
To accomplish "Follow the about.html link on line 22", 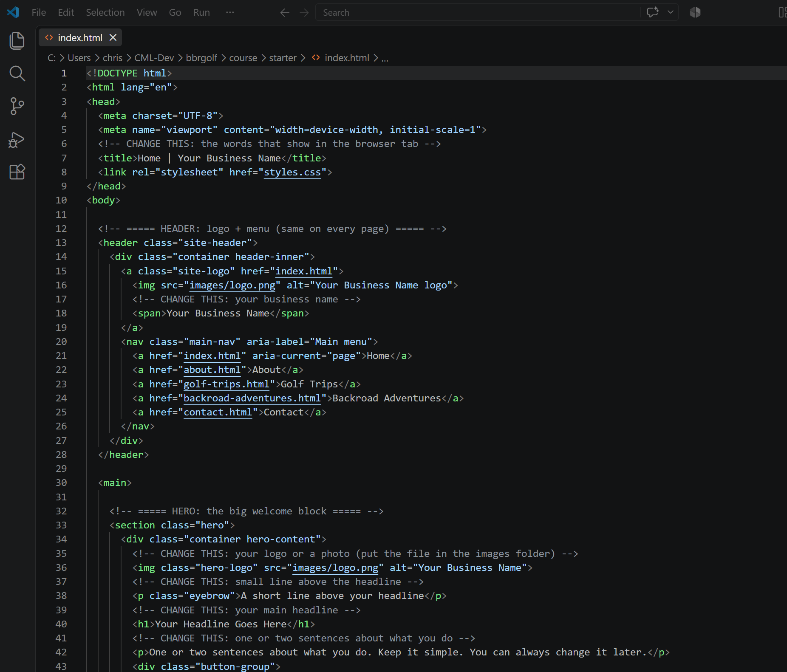I will [212, 370].
